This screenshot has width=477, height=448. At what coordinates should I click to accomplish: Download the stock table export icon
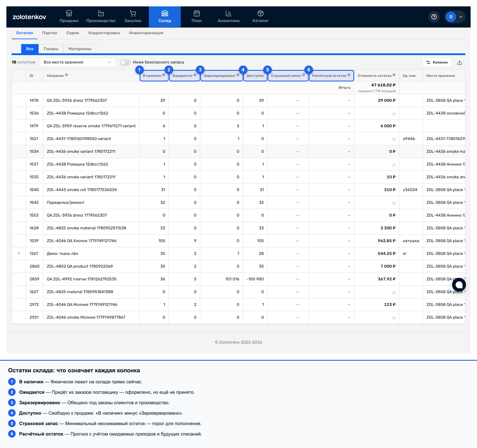[x=459, y=62]
